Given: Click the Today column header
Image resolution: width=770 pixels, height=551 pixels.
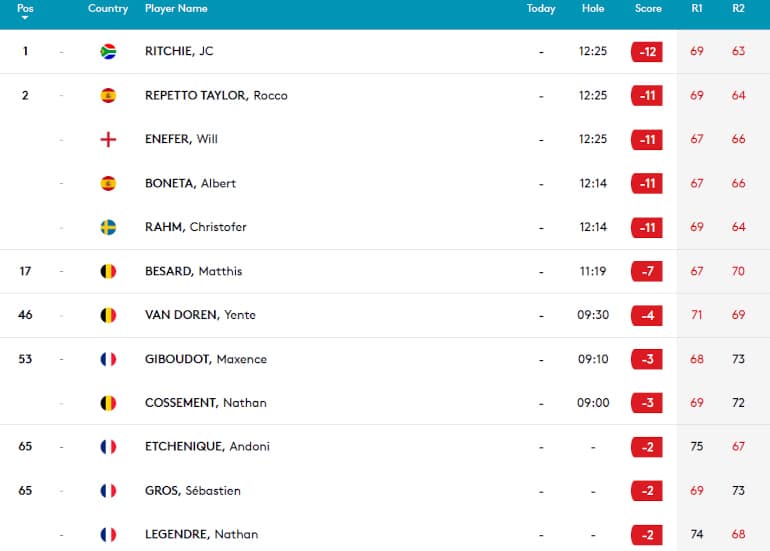Looking at the screenshot, I should coord(541,8).
